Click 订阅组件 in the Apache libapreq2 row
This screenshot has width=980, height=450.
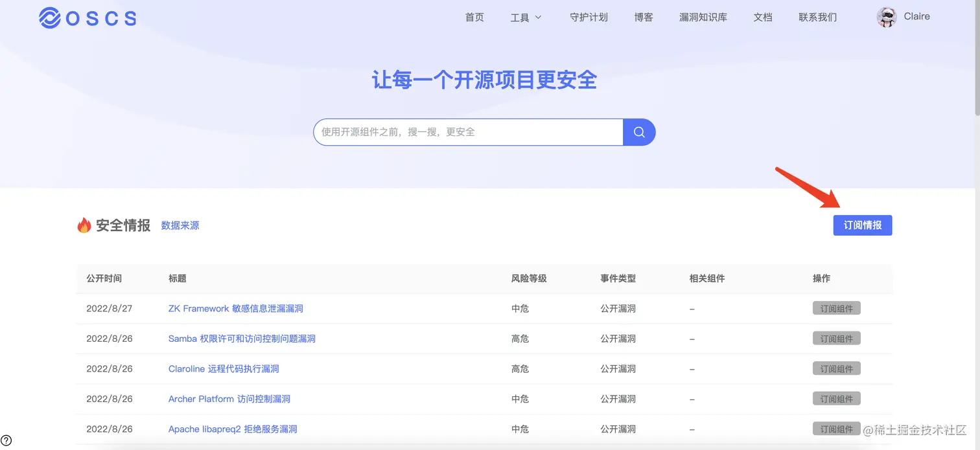pos(837,429)
